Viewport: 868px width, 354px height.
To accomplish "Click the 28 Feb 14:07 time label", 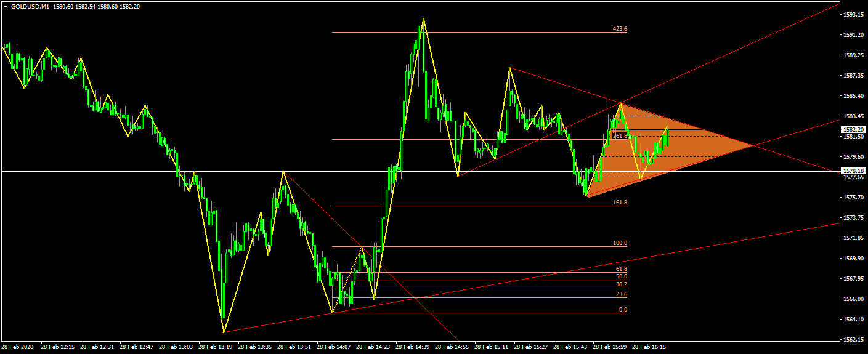I will coord(334,347).
